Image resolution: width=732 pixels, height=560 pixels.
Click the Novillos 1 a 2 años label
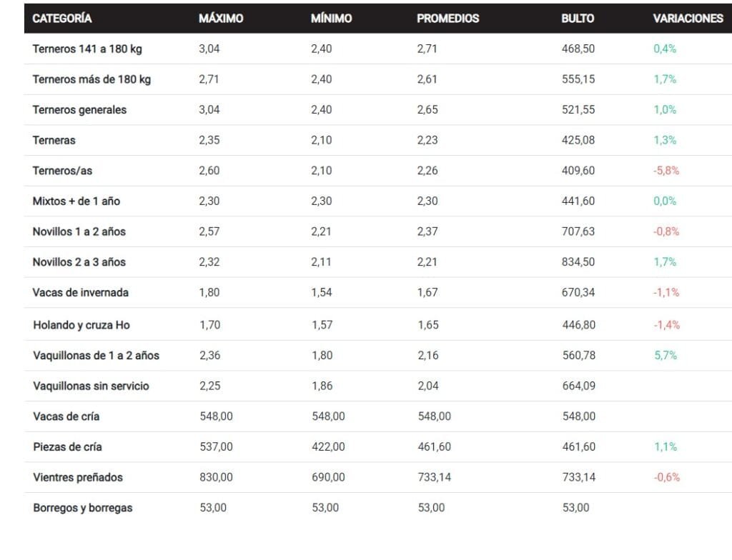pos(79,231)
